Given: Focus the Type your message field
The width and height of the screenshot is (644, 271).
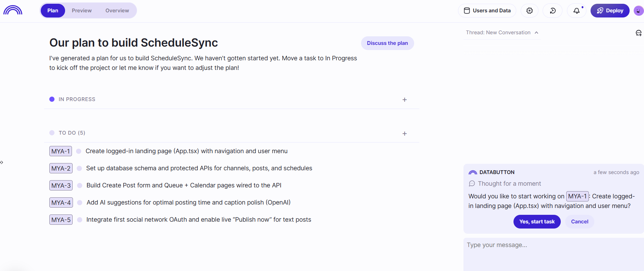Looking at the screenshot, I should point(554,254).
